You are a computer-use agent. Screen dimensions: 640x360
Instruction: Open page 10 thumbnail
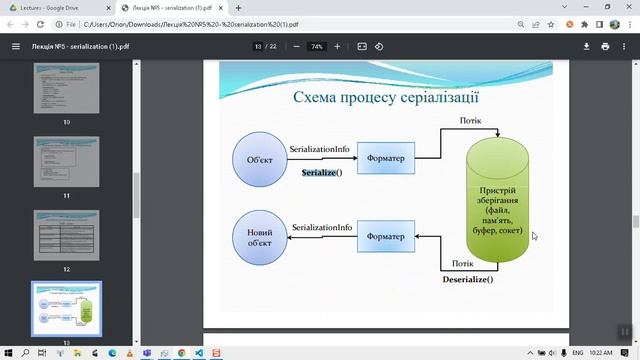click(x=67, y=88)
